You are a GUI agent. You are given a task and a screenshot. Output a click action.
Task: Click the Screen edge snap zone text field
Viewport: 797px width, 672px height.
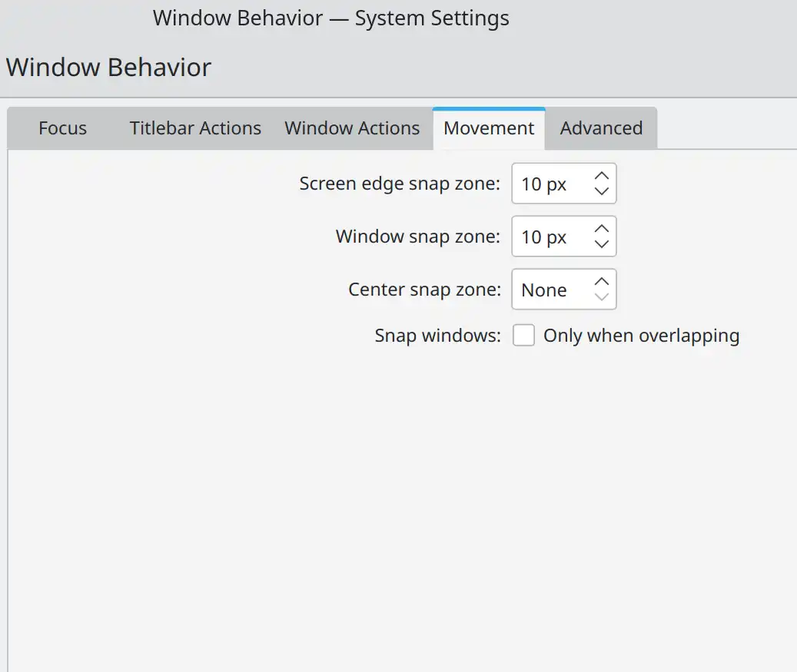(550, 184)
